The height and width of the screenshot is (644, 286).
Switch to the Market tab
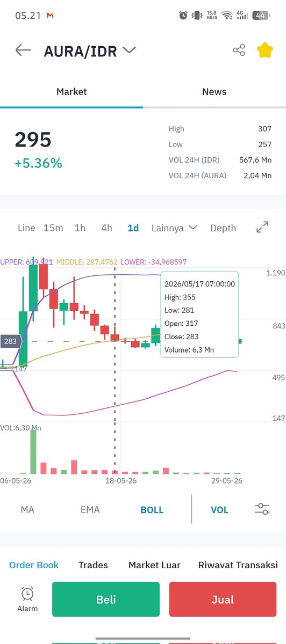click(x=71, y=92)
